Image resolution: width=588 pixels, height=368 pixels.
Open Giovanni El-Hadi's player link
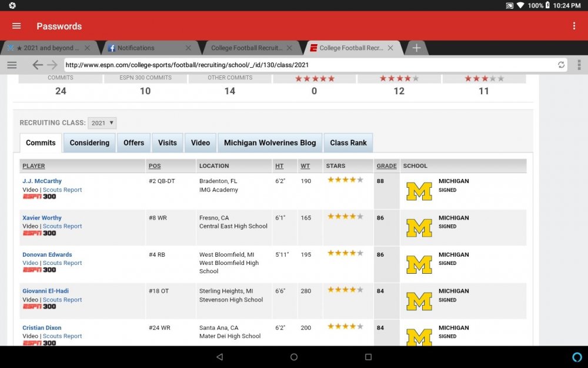pos(45,291)
